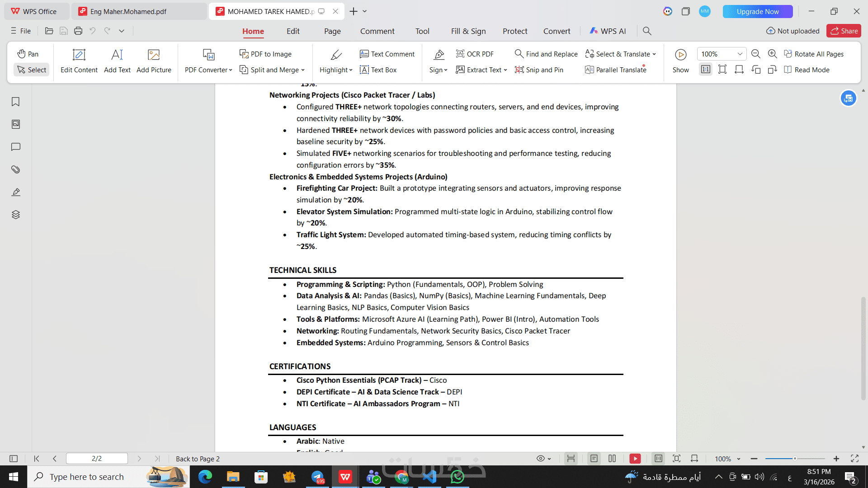Click the Print icon in the toolbar
The height and width of the screenshot is (488, 868).
(78, 31)
